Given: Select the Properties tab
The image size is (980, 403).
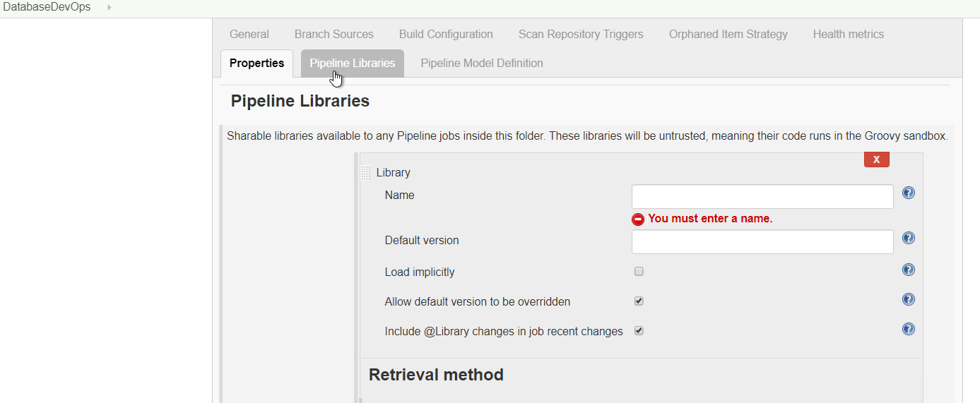Looking at the screenshot, I should [x=256, y=63].
